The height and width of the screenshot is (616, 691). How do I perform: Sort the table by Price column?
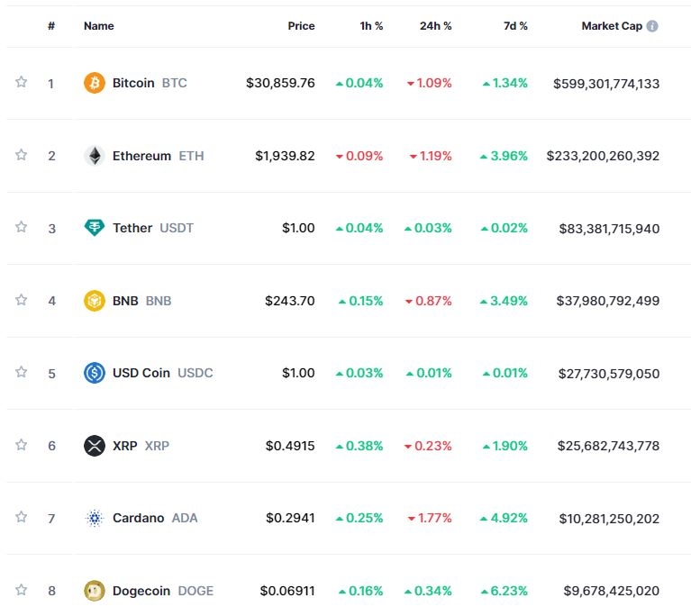[x=301, y=26]
